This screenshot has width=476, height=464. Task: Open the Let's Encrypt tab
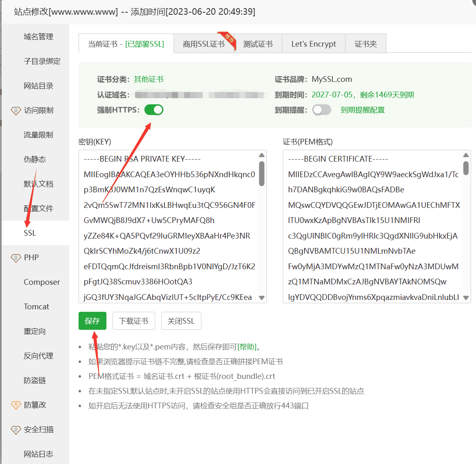(314, 43)
